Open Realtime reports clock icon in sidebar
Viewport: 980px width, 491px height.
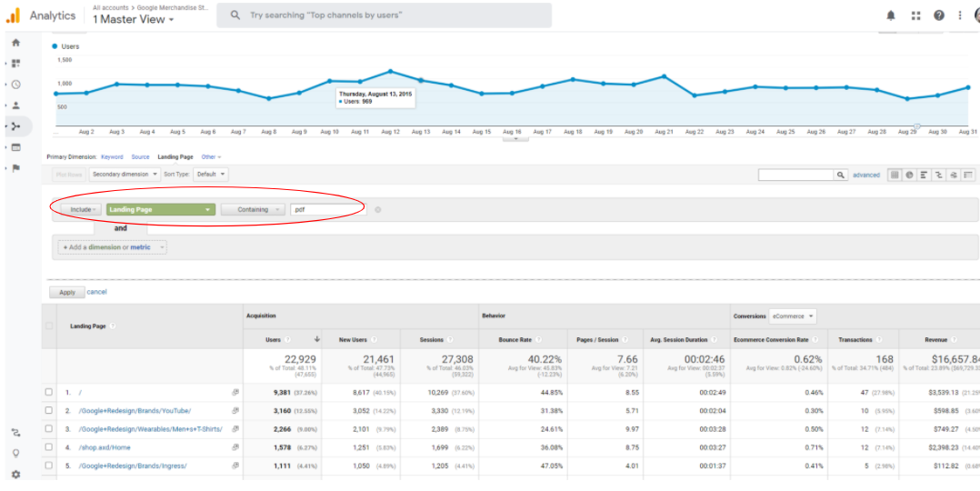click(15, 85)
